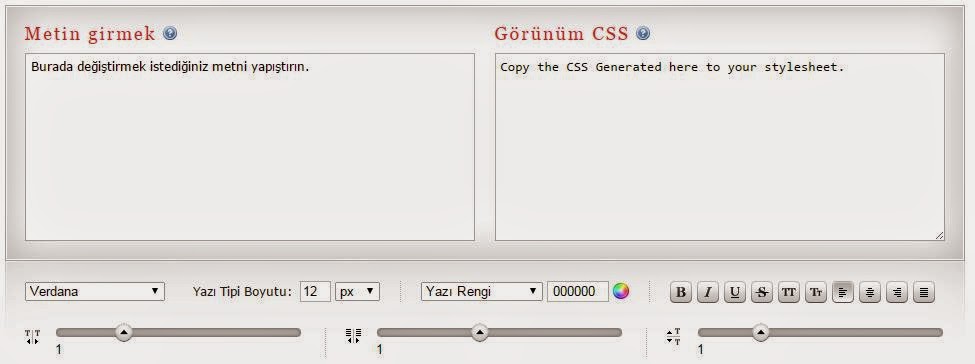Click the Yazı Tipi Boyutu label
This screenshot has height=364, width=975.
[242, 291]
